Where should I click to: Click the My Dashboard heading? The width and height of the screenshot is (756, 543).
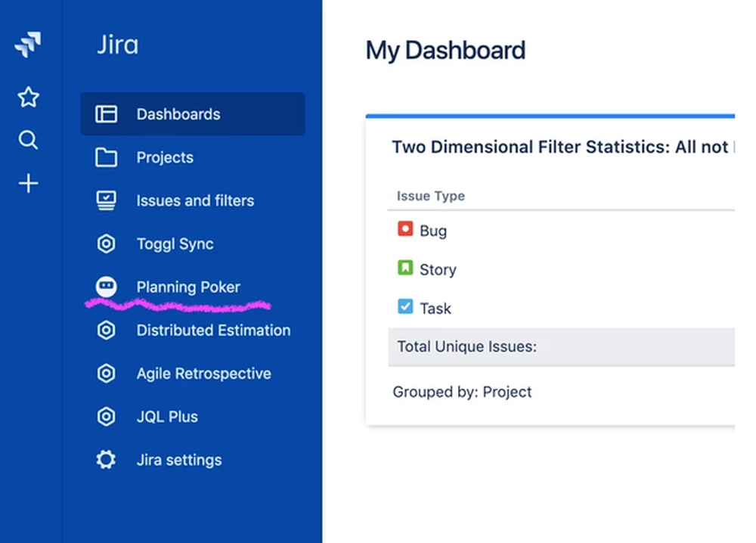445,50
